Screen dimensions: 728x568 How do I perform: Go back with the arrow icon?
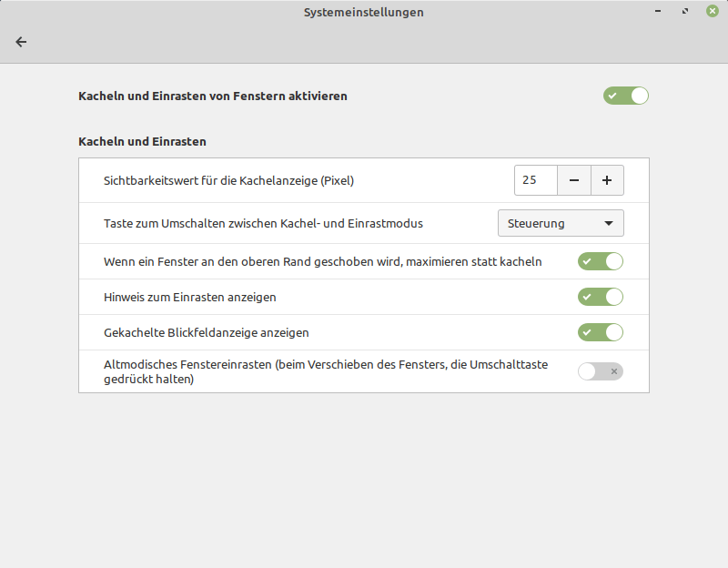(x=21, y=42)
